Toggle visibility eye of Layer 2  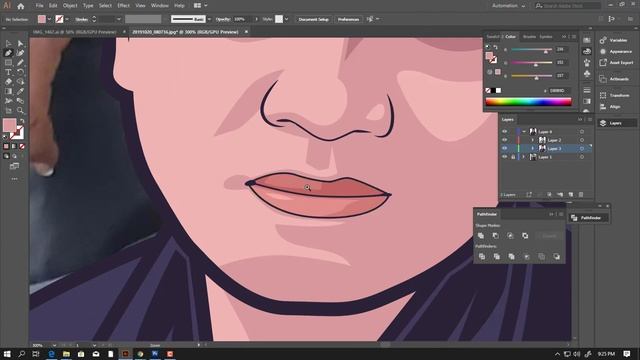[505, 140]
